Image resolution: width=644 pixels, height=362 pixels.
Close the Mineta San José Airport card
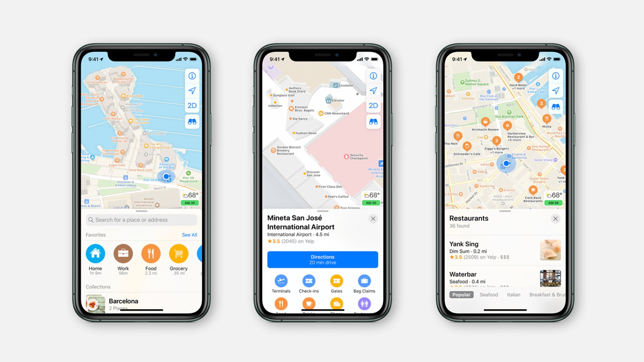point(373,218)
